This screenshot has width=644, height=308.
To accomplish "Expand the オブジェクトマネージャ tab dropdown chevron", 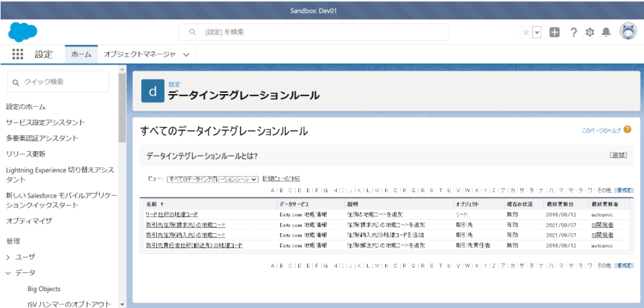I will coord(186,54).
